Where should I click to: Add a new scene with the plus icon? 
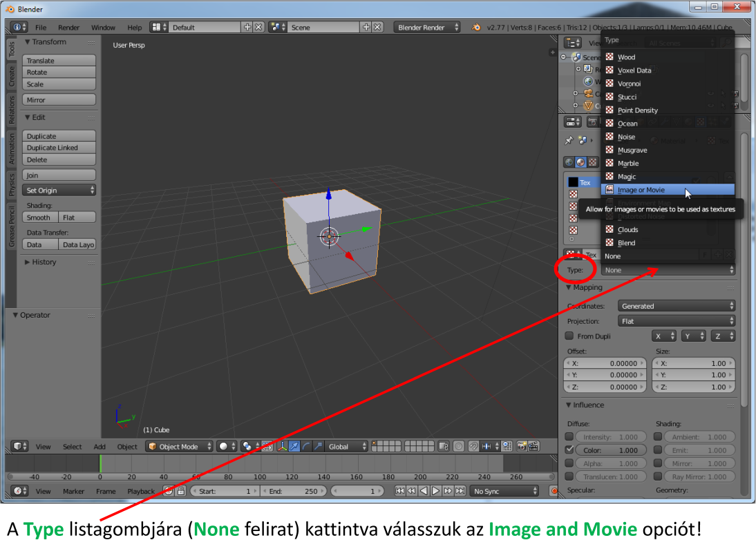click(366, 27)
